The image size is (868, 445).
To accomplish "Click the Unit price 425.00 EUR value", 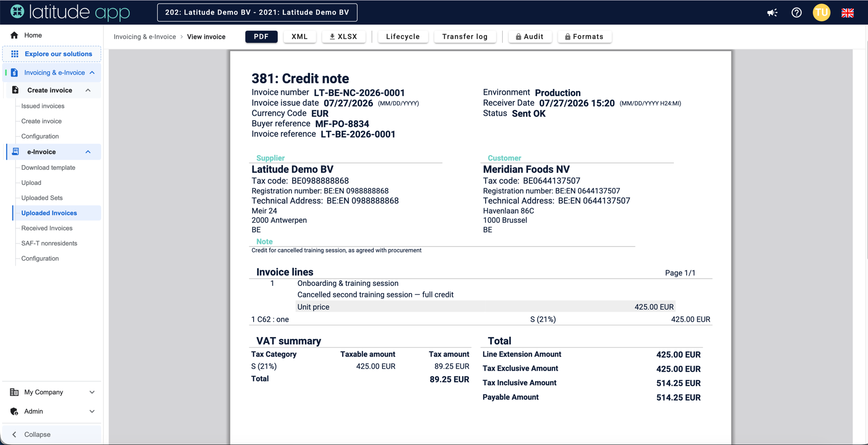I will click(x=654, y=307).
